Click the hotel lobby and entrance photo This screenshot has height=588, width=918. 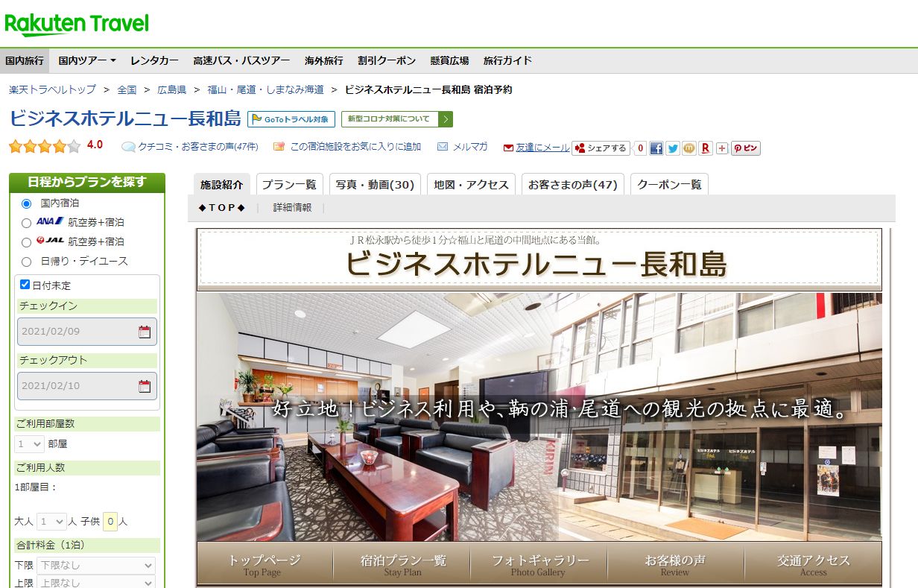(539, 417)
